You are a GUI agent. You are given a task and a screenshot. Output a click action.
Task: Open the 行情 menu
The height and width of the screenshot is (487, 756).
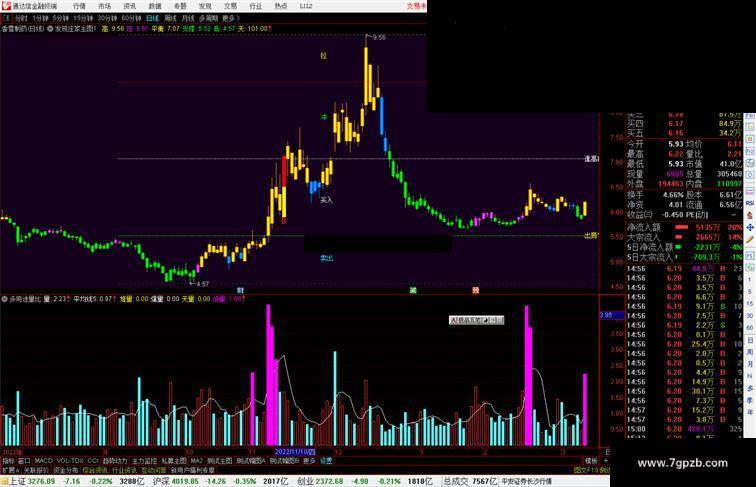click(80, 6)
